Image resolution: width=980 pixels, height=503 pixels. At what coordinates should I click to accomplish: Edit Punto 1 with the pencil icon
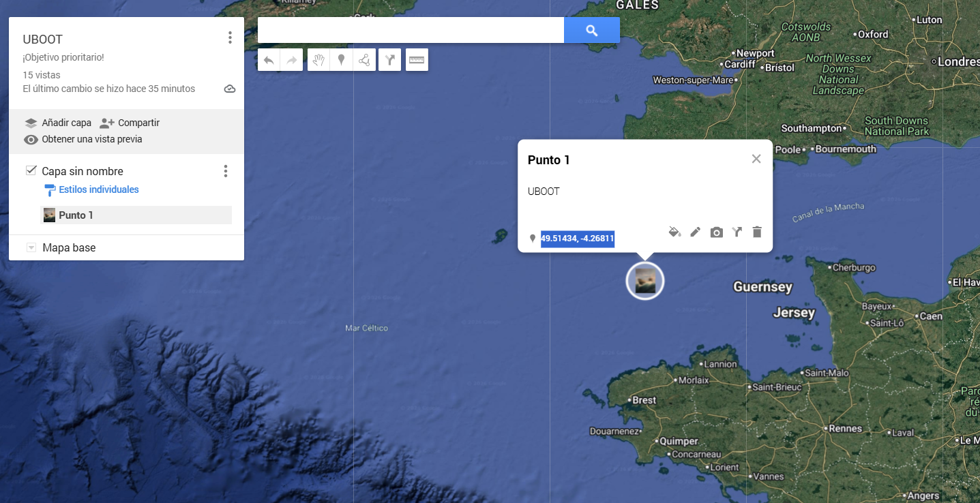coord(695,232)
